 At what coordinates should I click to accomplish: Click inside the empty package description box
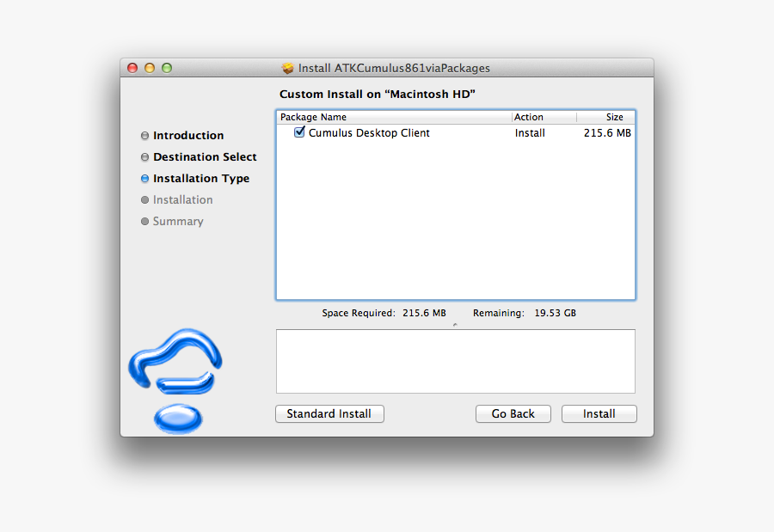455,361
